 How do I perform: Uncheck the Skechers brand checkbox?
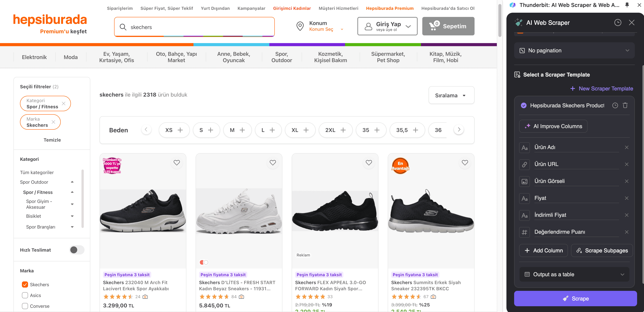[25, 284]
